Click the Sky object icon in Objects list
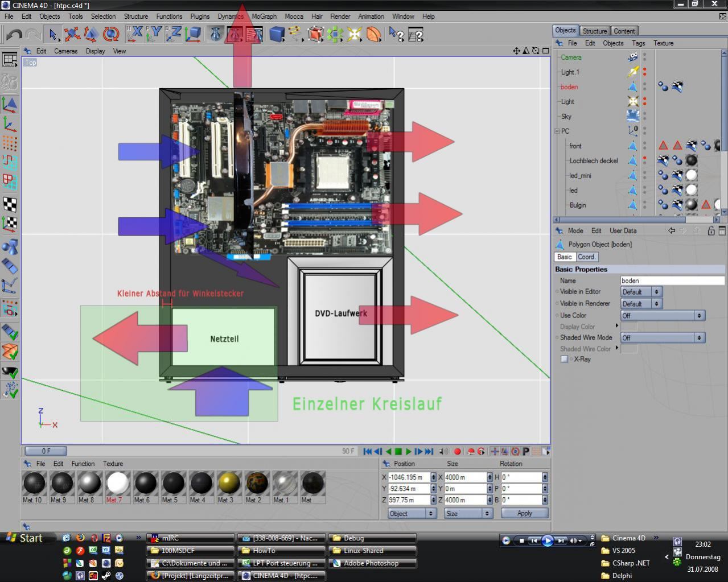Image resolution: width=728 pixels, height=582 pixels. pos(633,116)
